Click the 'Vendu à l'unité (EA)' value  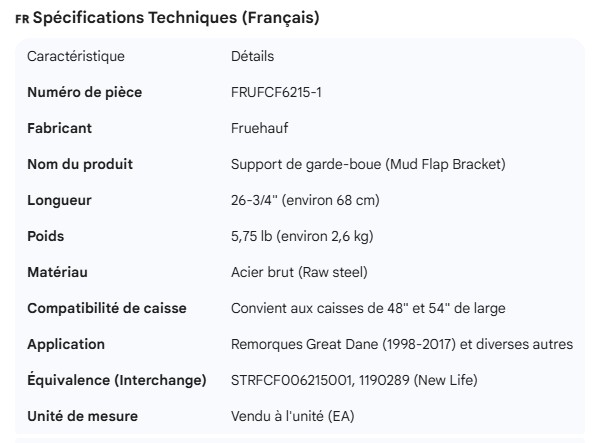pos(292,416)
